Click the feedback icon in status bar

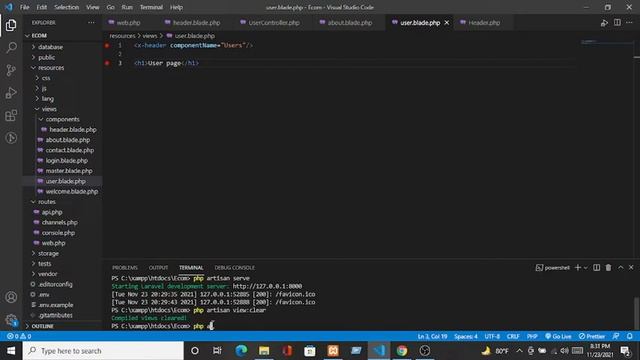tap(616, 336)
